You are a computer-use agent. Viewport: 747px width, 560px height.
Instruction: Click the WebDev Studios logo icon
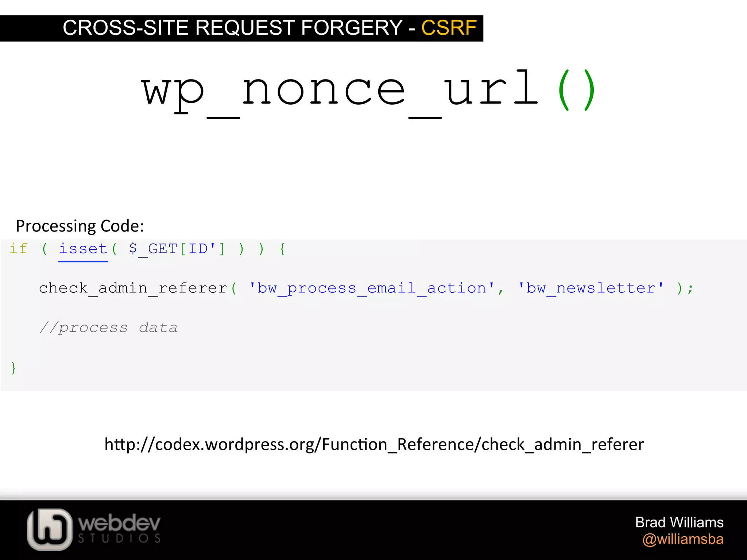coord(50,529)
